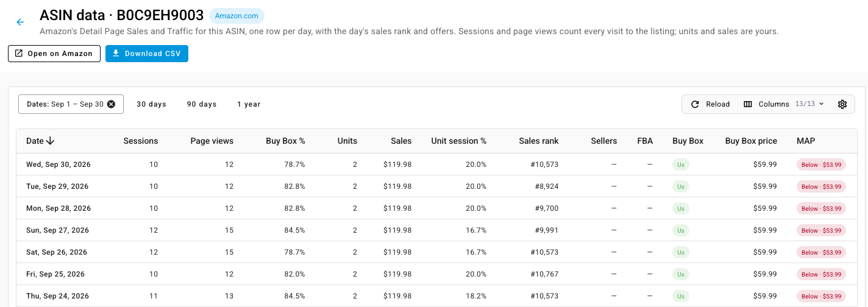This screenshot has height=307, width=868.
Task: Go back using the left arrow icon
Action: [x=20, y=22]
